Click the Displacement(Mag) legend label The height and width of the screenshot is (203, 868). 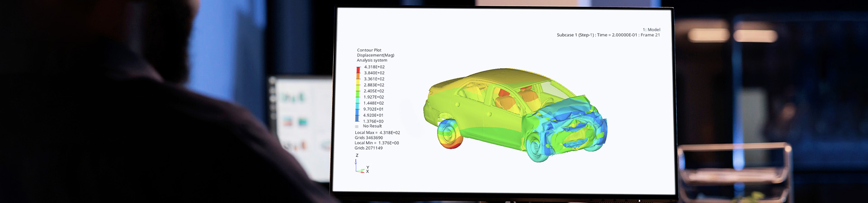pos(376,55)
